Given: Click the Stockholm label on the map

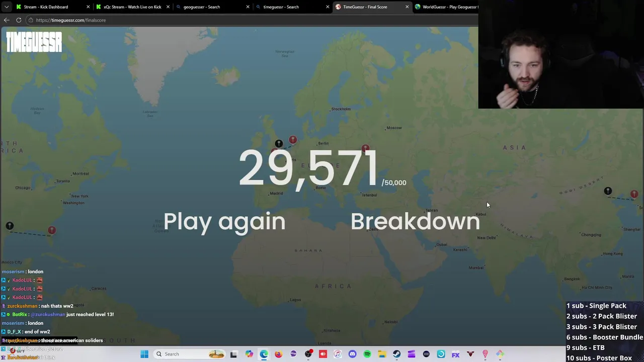Looking at the screenshot, I should pos(341,109).
